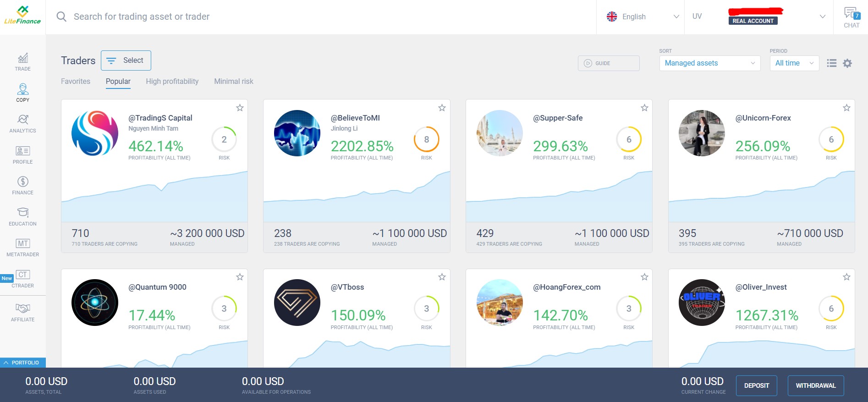Click the Deposit button
868x402 pixels.
click(757, 385)
